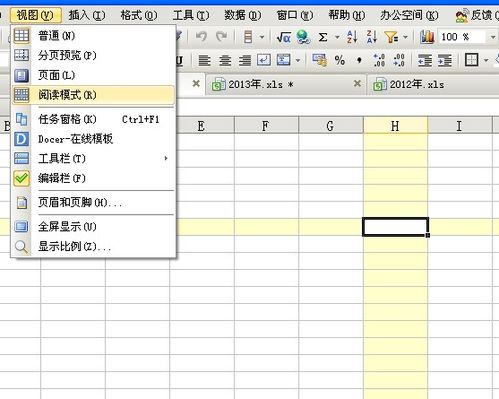
Task: Toggle the Formula bar (编辑栏) checkmark
Action: pos(21,178)
